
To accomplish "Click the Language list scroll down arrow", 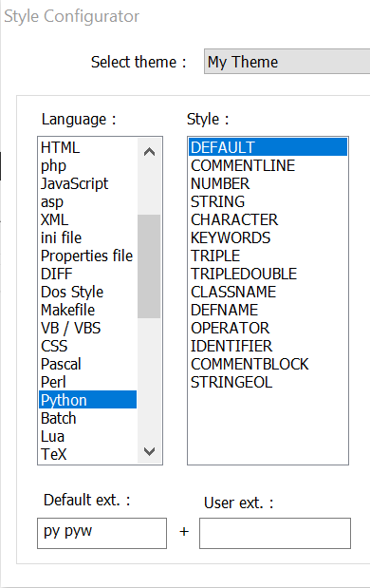I will point(149,451).
